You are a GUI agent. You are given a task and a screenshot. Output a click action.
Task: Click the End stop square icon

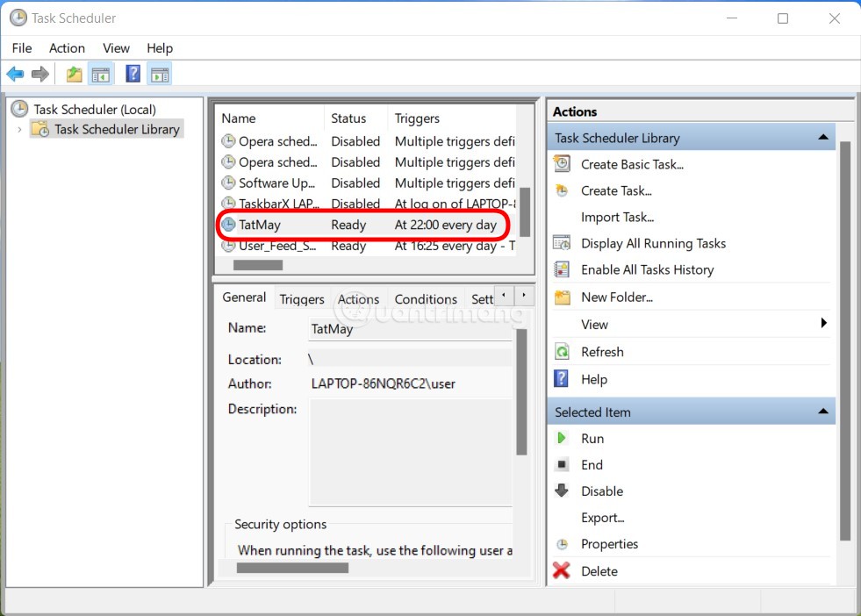pos(561,464)
